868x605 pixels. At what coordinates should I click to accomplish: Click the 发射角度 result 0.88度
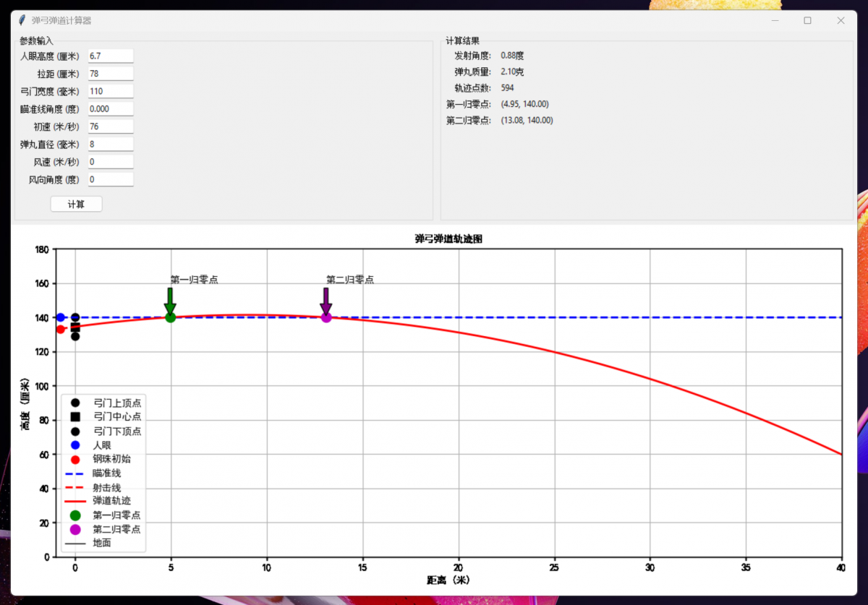(512, 55)
